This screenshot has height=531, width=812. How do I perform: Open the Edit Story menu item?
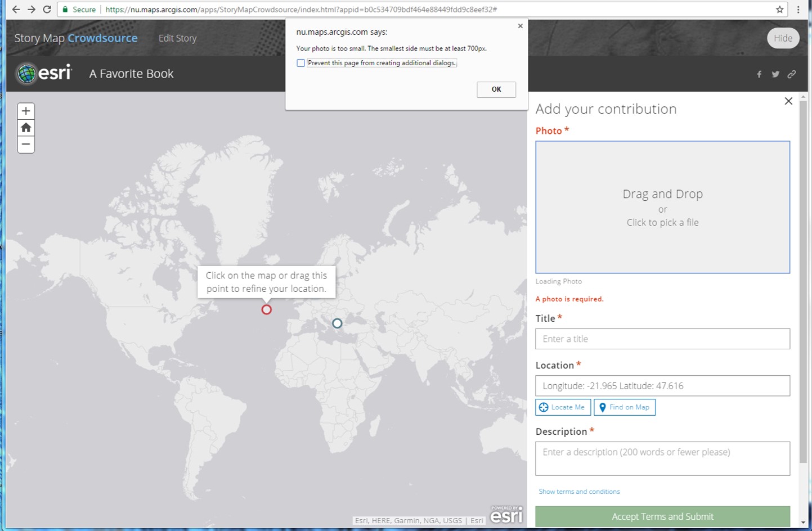click(x=178, y=38)
